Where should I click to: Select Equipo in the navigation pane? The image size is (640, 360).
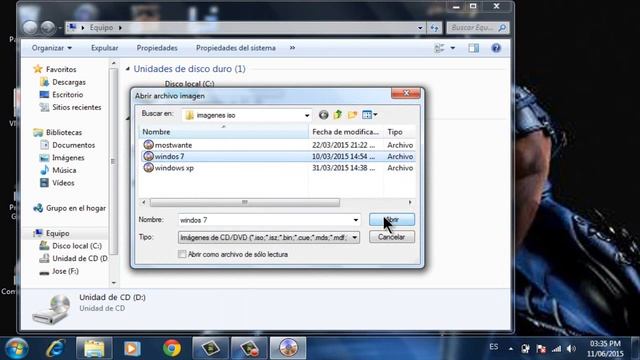tap(57, 233)
